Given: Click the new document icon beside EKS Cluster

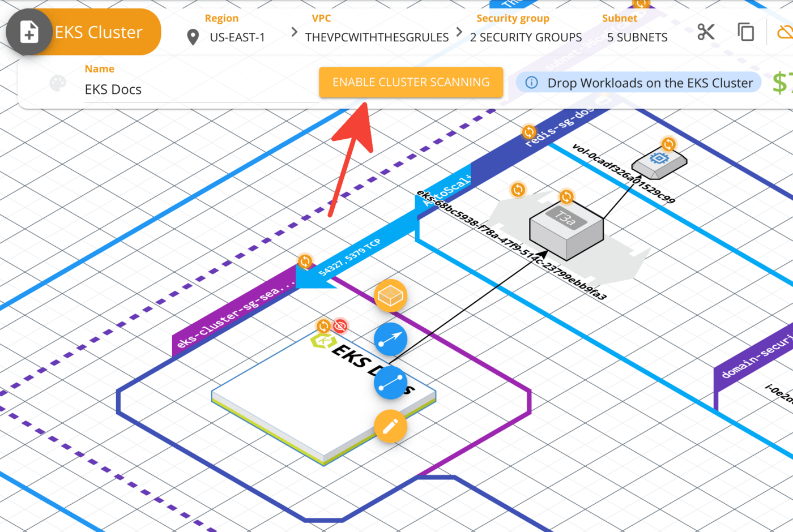Looking at the screenshot, I should [x=29, y=32].
